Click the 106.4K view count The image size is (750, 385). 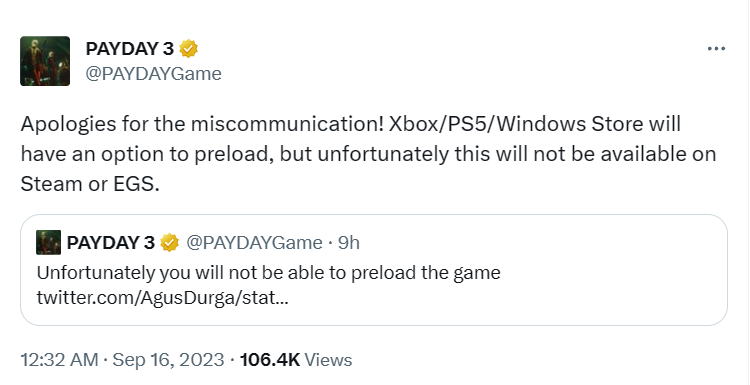point(270,360)
